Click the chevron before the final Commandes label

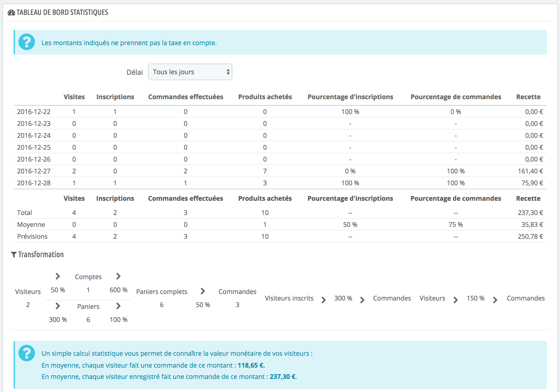pos(495,300)
